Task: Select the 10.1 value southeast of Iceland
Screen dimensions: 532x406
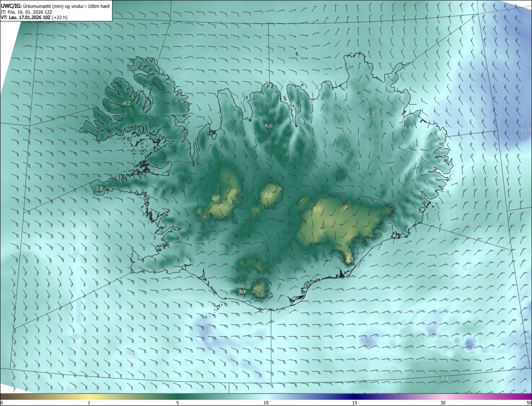Action: pyautogui.click(x=466, y=269)
